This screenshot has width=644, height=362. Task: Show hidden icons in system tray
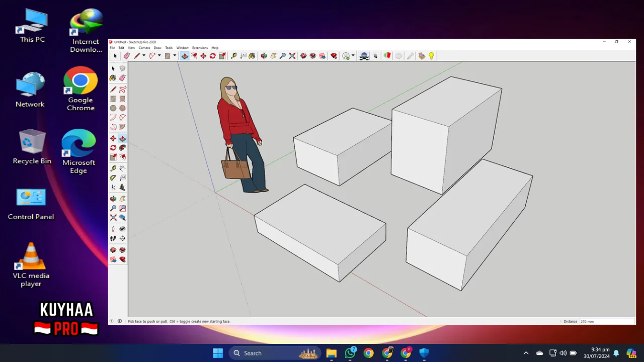(x=526, y=353)
